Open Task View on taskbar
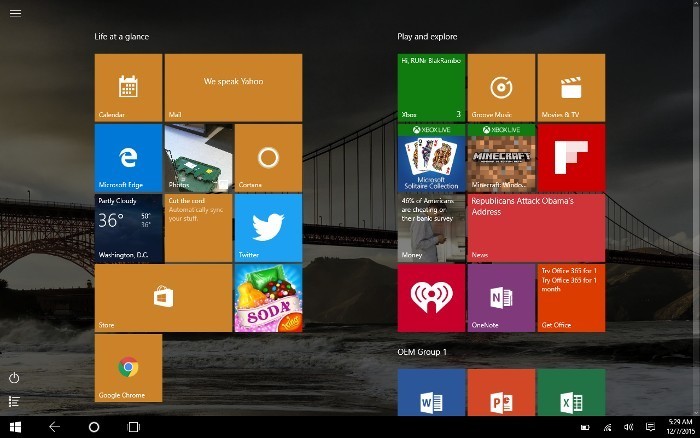700x438 pixels. tap(133, 427)
